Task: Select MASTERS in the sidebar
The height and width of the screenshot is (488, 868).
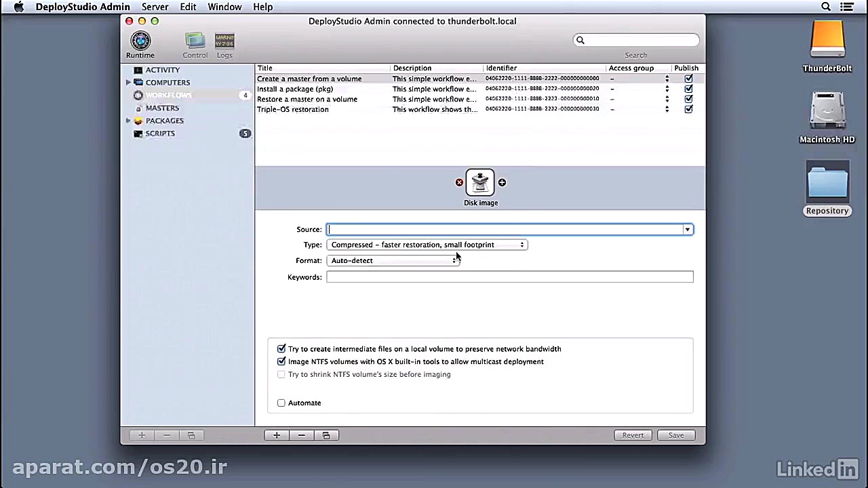Action: tap(162, 108)
